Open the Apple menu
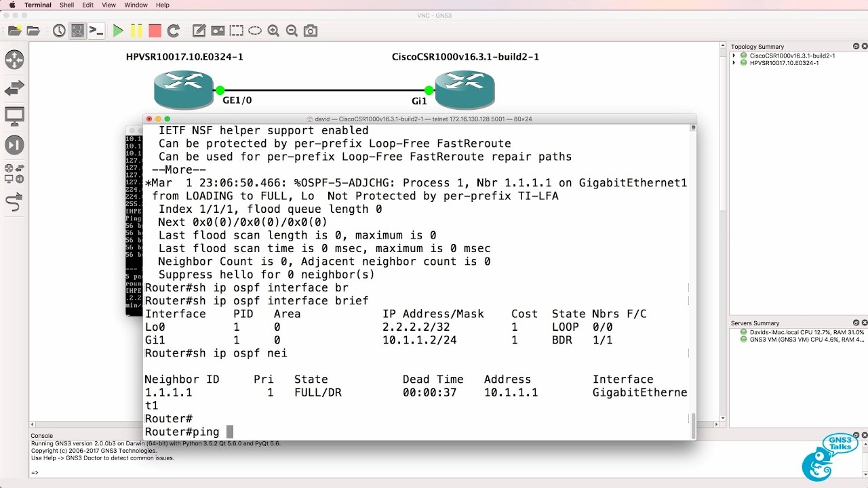868x488 pixels. click(12, 5)
